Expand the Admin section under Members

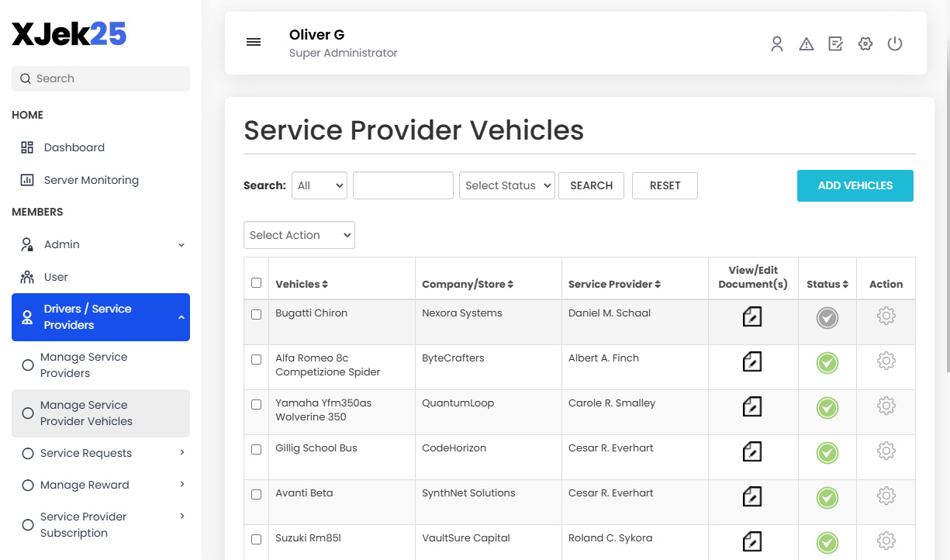(x=60, y=244)
